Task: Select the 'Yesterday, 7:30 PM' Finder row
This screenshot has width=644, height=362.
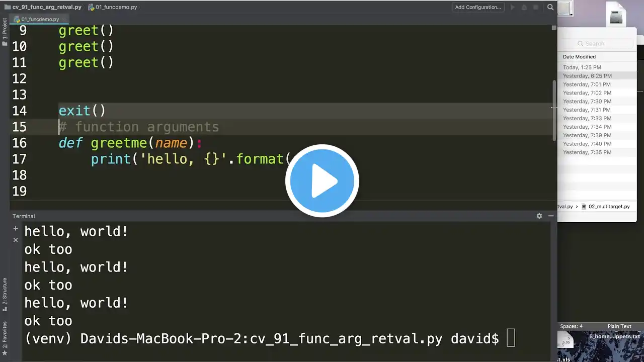Action: pyautogui.click(x=598, y=102)
